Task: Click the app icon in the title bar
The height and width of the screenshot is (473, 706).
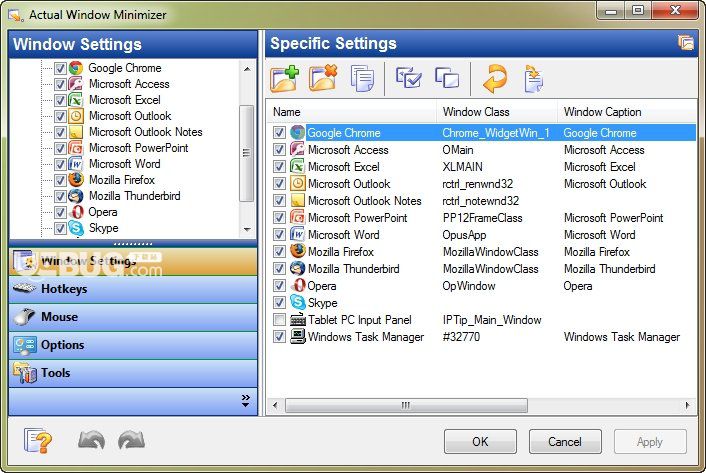Action: tap(16, 15)
